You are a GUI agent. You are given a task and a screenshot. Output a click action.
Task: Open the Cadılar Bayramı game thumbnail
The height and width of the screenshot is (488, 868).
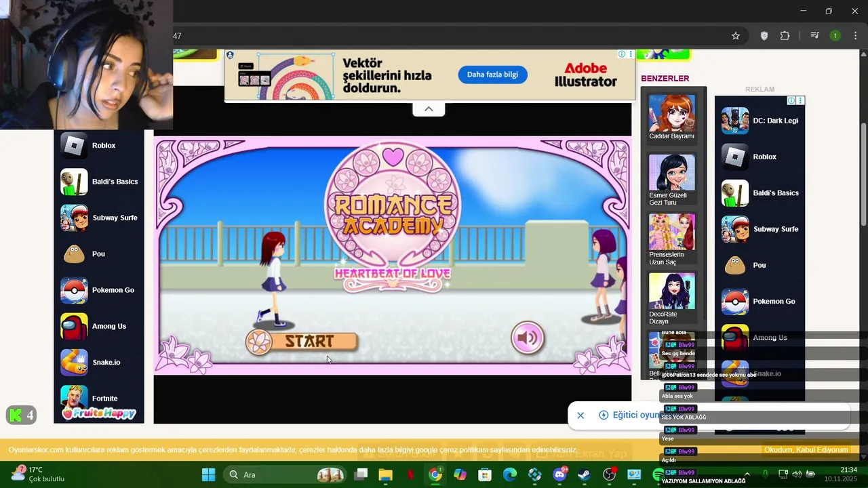coord(671,113)
